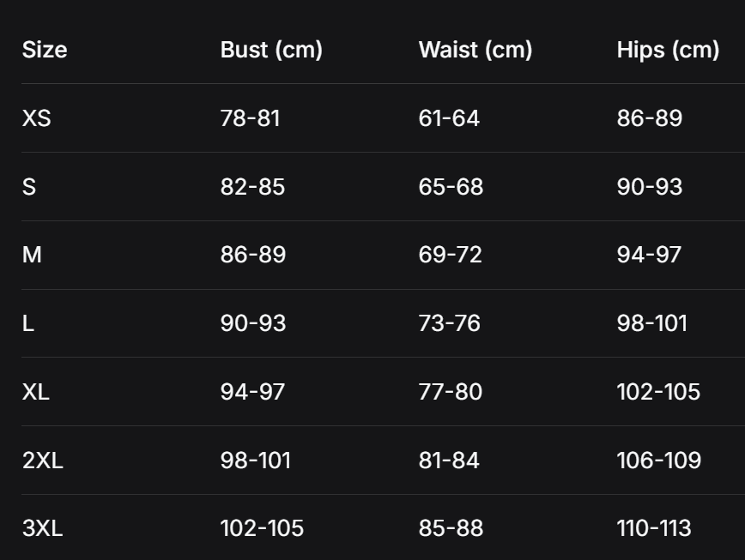
Task: Click the M row bust value 86-89
Action: tap(252, 255)
